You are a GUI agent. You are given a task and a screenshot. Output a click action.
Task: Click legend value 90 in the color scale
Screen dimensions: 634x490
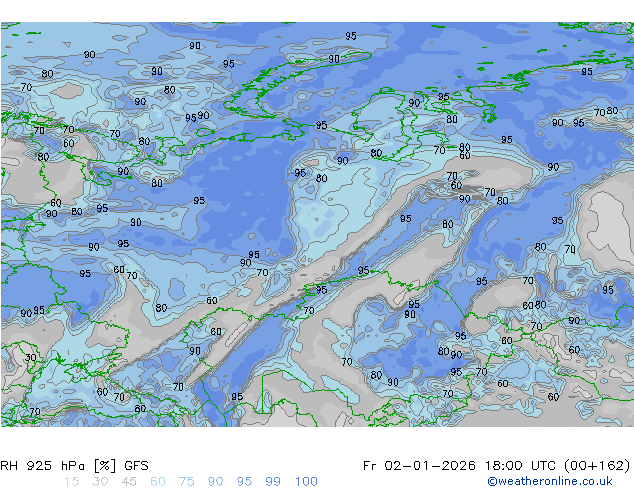click(x=215, y=482)
